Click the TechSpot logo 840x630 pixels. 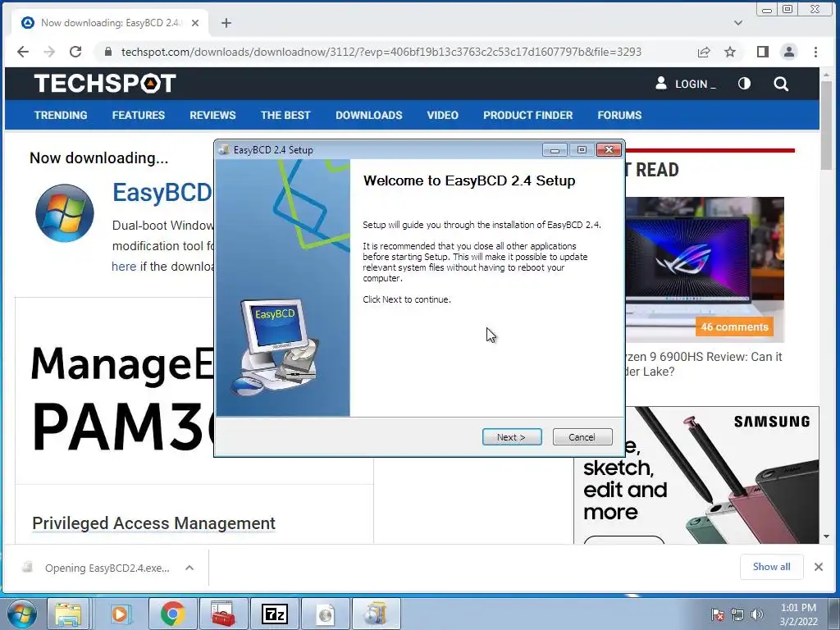coord(105,84)
